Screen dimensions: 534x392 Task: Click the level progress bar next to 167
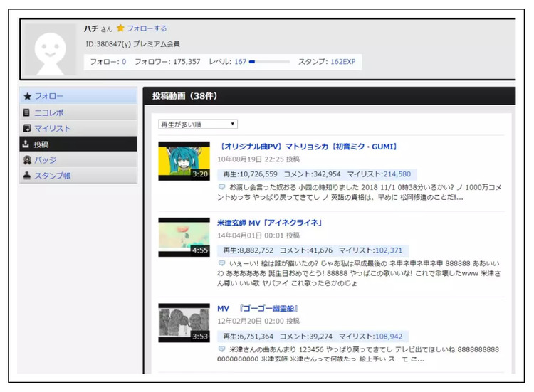269,62
